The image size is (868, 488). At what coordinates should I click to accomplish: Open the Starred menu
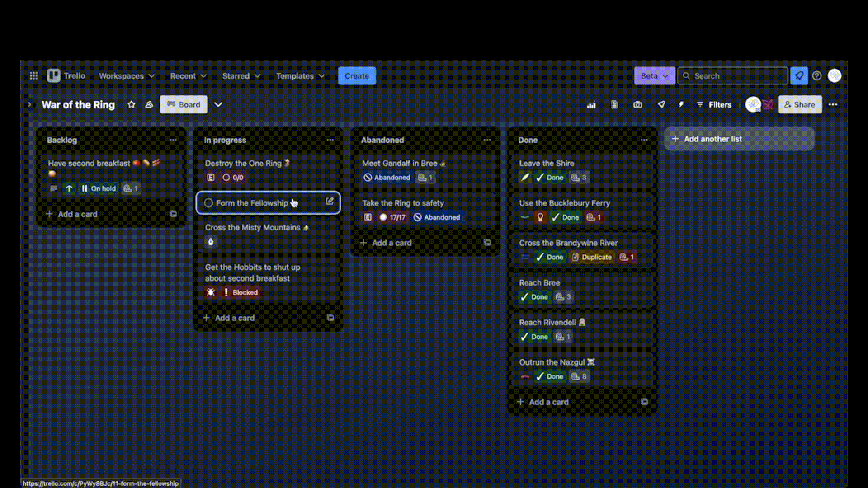click(241, 76)
